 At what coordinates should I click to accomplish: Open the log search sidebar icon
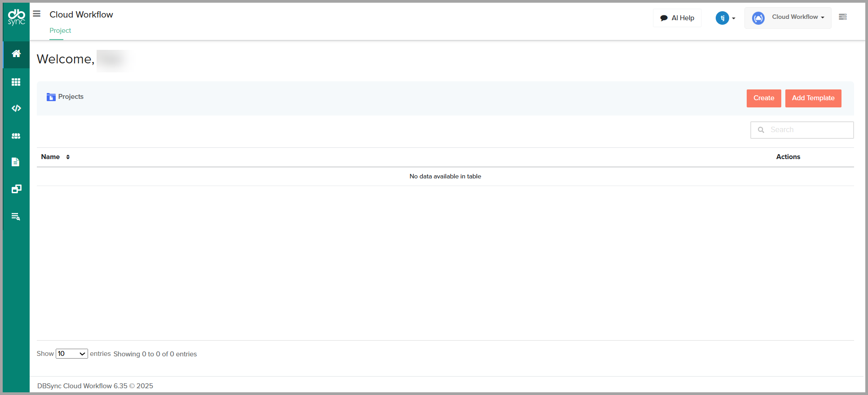[16, 217]
